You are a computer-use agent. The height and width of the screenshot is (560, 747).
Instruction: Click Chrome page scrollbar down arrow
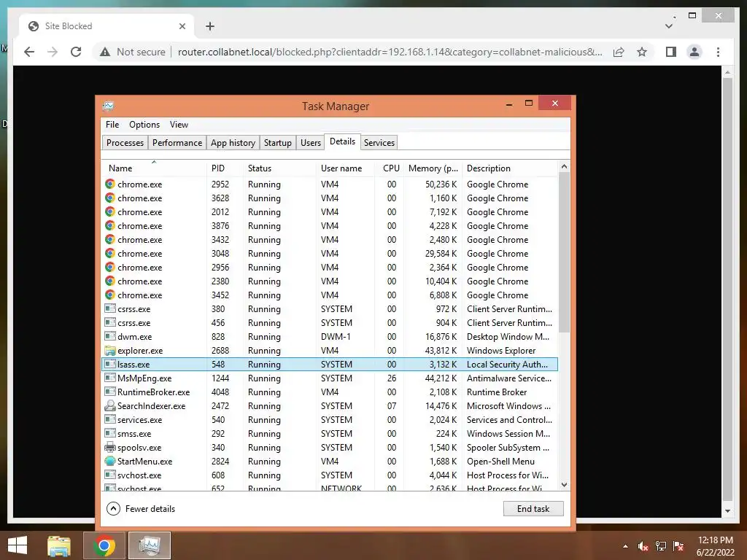click(x=727, y=511)
